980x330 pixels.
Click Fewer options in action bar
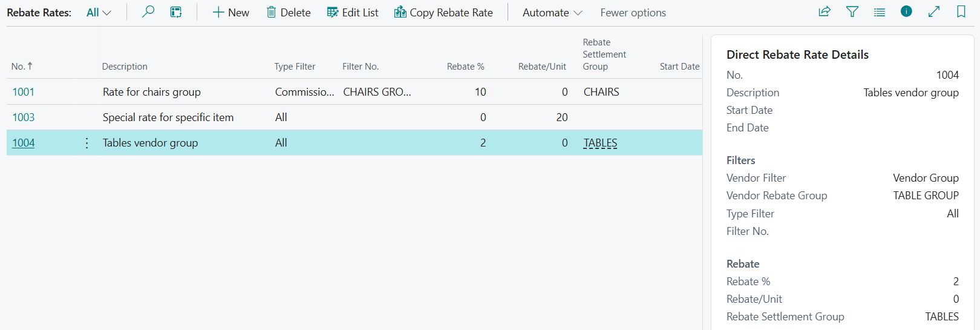[633, 13]
